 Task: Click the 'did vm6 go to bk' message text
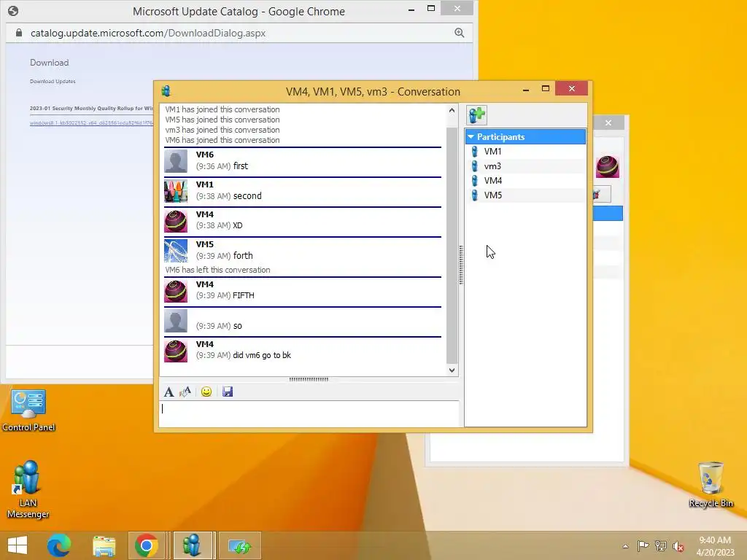pos(262,355)
